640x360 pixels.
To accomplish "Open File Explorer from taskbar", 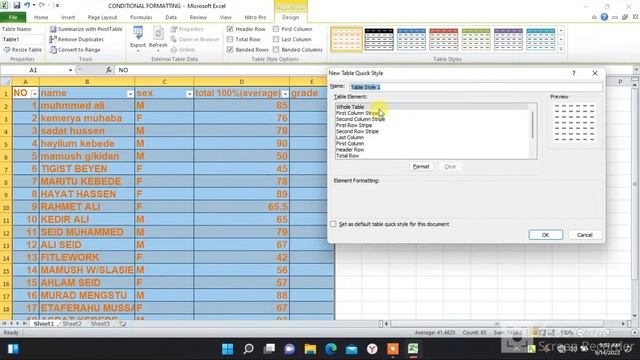I will pyautogui.click(x=310, y=349).
